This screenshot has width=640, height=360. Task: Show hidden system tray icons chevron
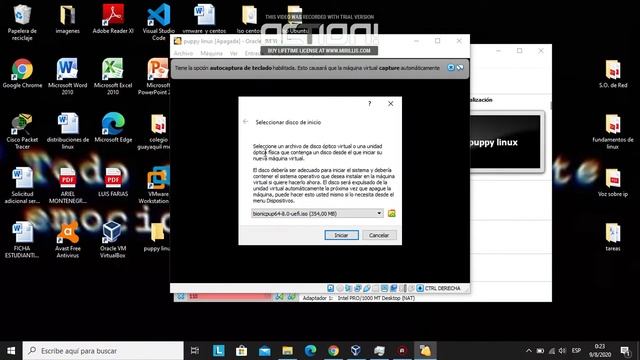pyautogui.click(x=529, y=351)
